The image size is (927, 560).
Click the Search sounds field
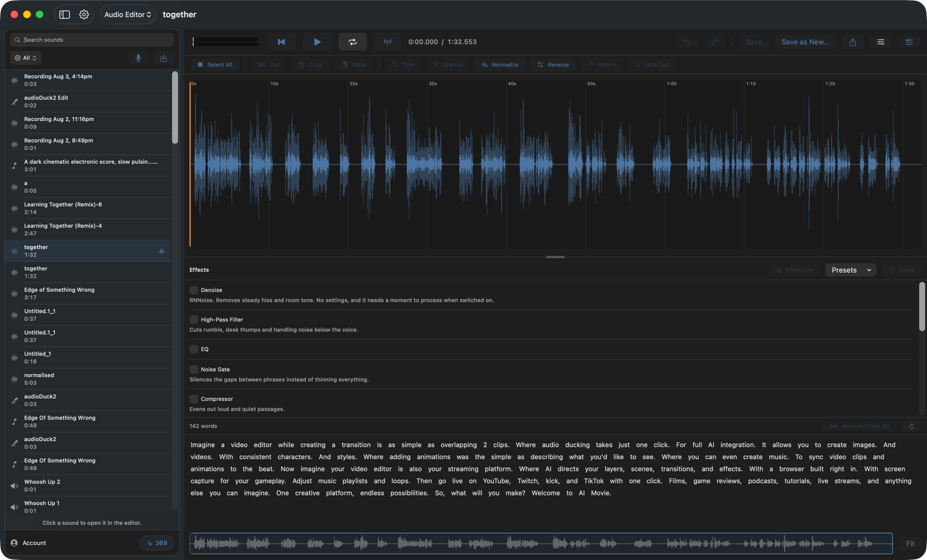point(92,39)
